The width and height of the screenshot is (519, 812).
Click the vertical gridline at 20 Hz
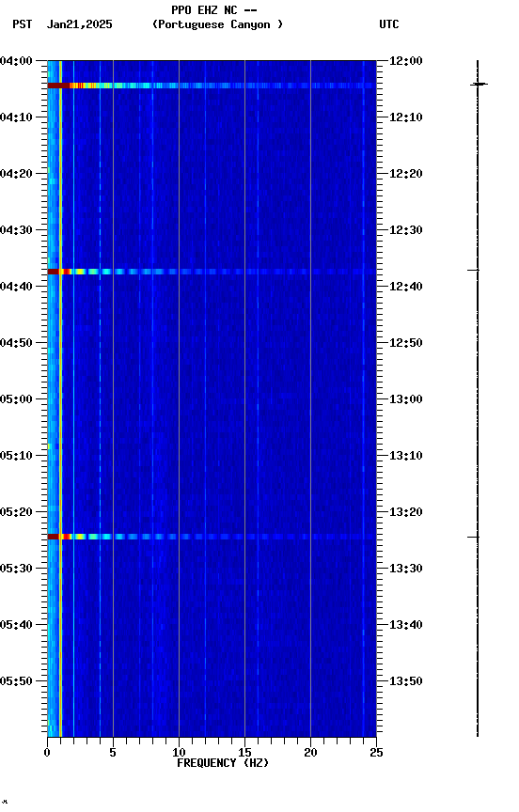click(311, 398)
